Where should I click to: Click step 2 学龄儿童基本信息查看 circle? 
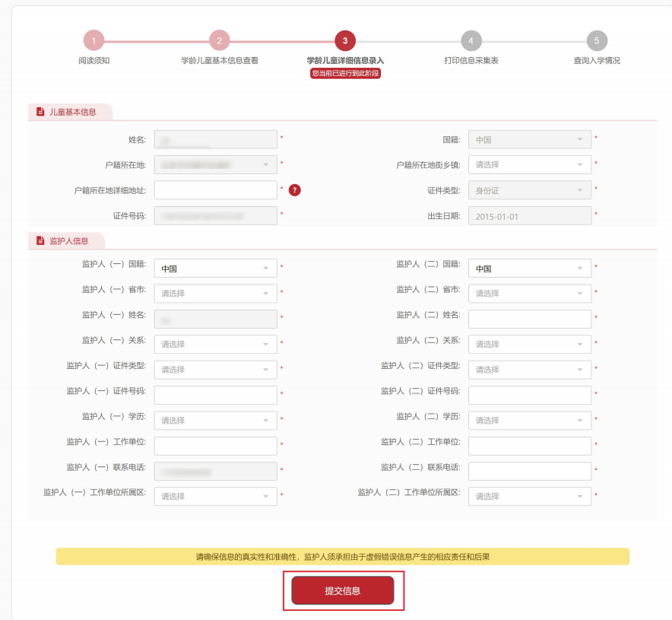[x=219, y=41]
